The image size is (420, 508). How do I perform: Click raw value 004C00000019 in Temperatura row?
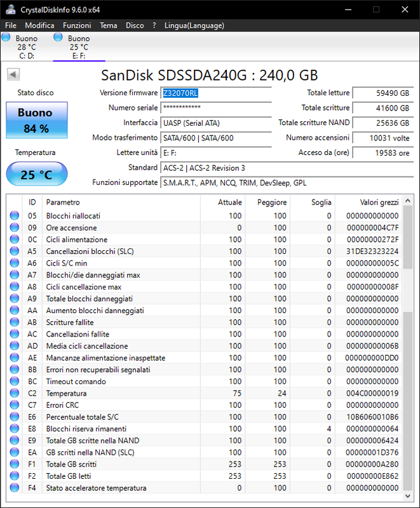pos(372,393)
